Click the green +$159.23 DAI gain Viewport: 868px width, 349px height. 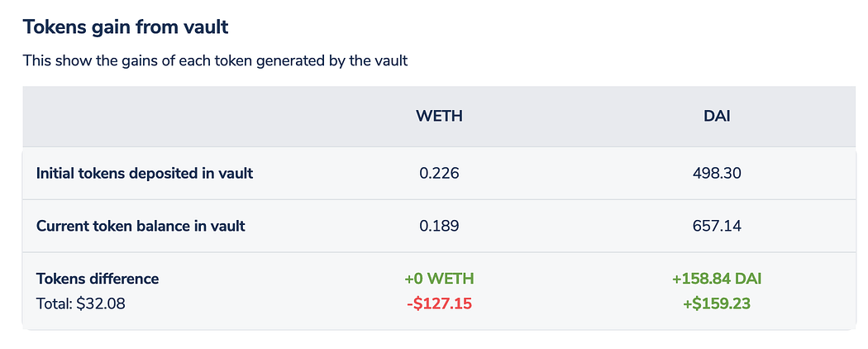coord(717,304)
